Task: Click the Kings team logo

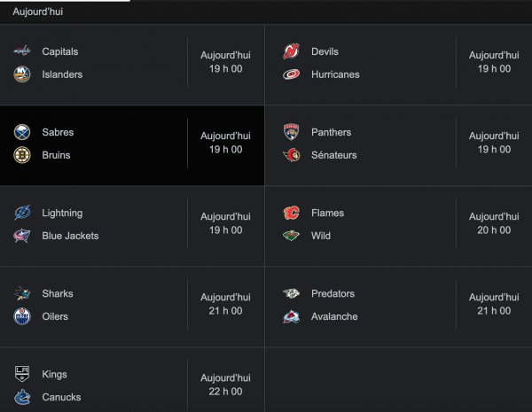Action: (x=22, y=374)
